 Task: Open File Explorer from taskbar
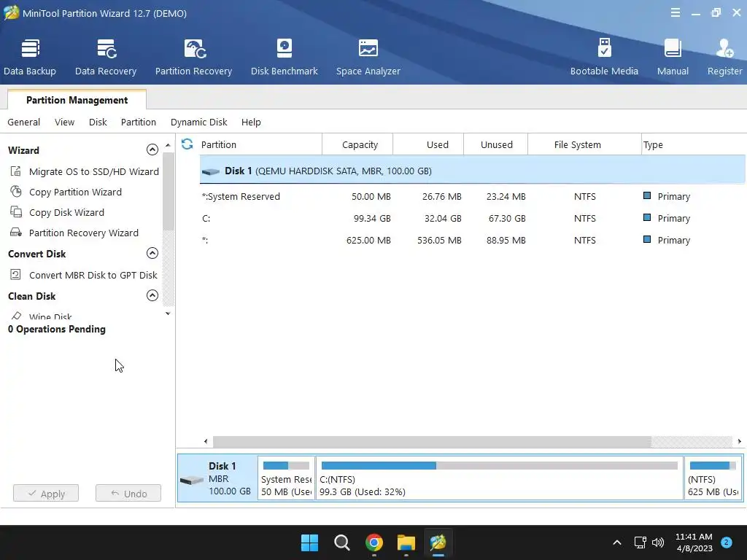tap(406, 542)
